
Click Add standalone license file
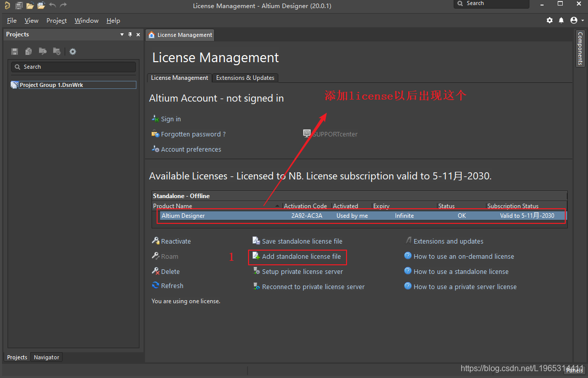pyautogui.click(x=302, y=257)
